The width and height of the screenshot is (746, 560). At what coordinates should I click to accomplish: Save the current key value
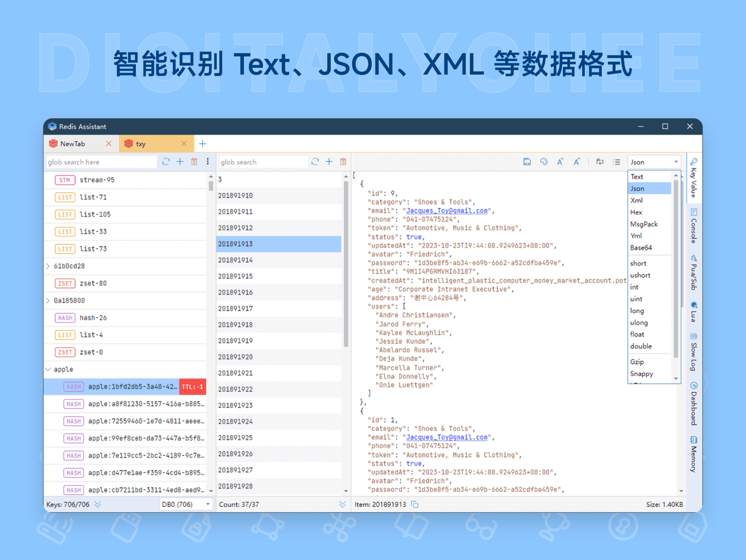click(526, 162)
